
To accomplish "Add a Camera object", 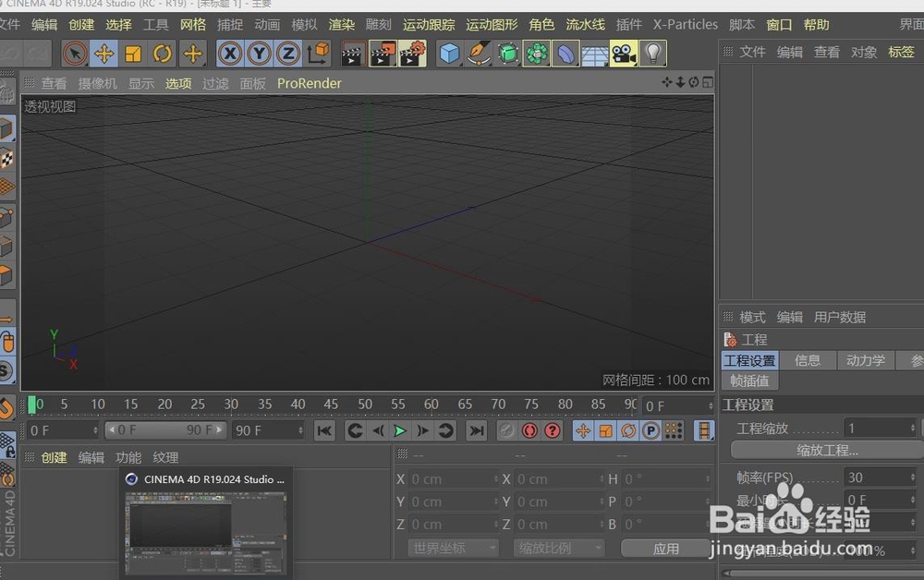I will (x=624, y=54).
